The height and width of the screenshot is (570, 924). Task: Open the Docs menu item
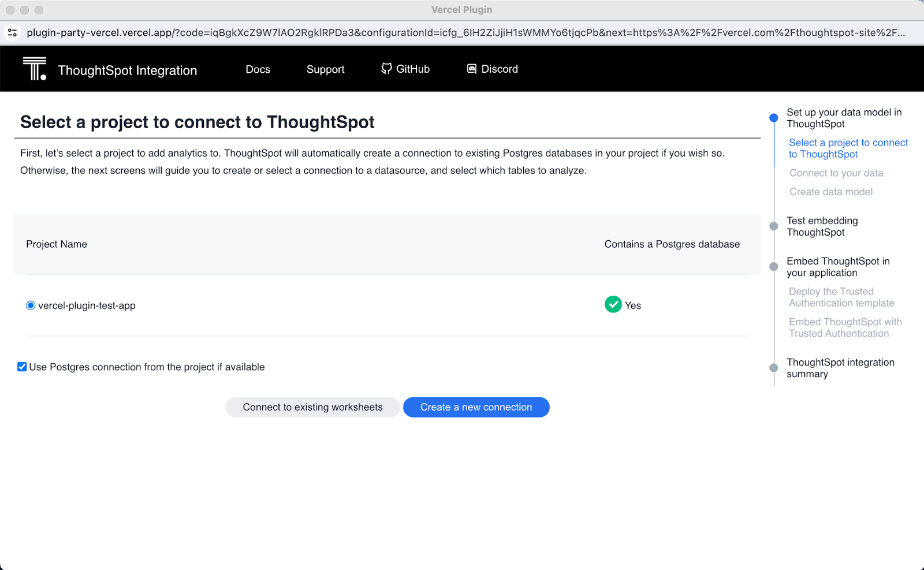tap(258, 69)
